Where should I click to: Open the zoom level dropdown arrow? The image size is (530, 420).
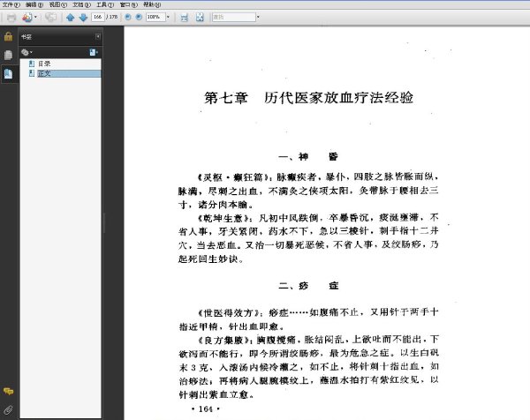(x=168, y=17)
